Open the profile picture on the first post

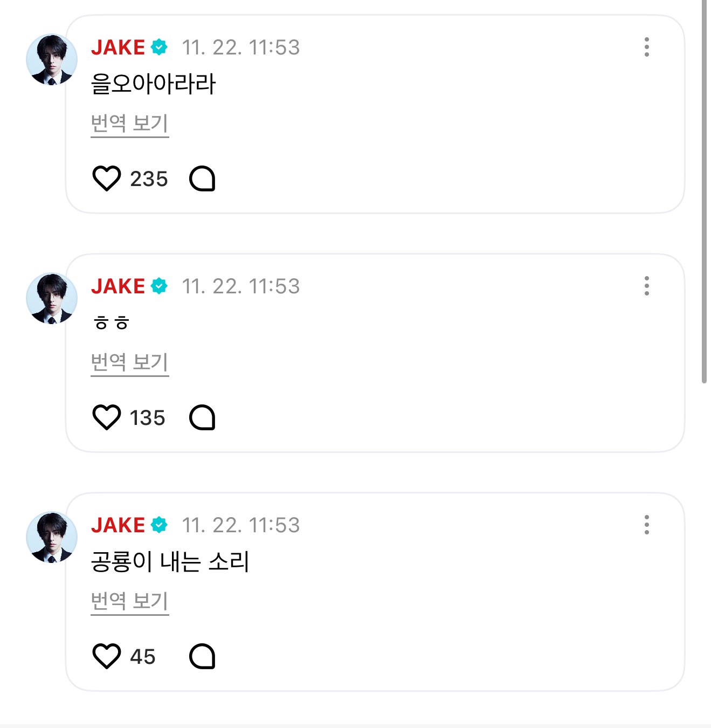point(52,59)
